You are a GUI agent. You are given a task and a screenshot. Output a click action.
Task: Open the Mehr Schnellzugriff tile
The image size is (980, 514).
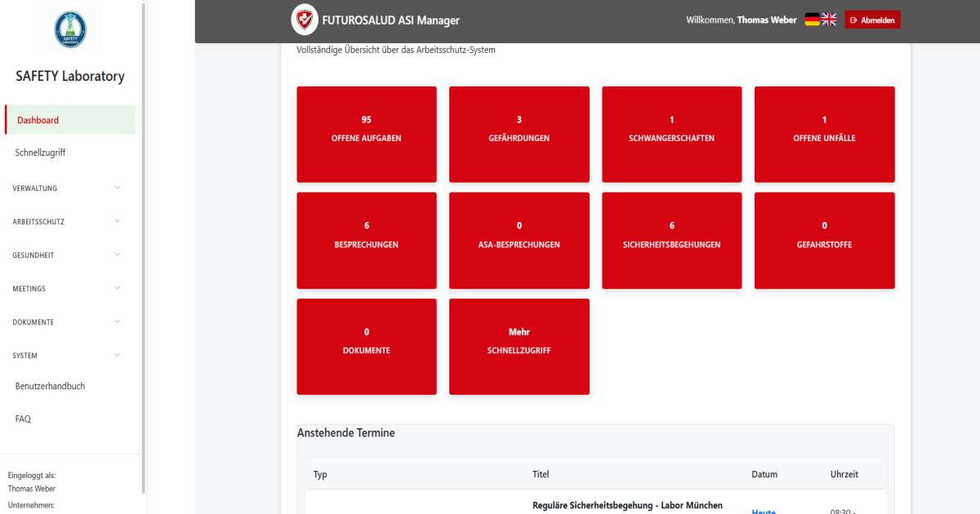tap(519, 347)
